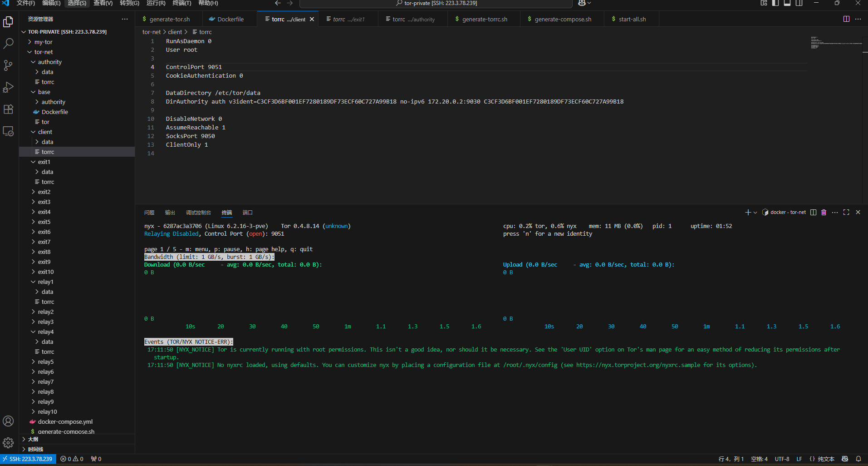
Task: Click ports forwarded indicator in status bar
Action: click(x=96, y=459)
